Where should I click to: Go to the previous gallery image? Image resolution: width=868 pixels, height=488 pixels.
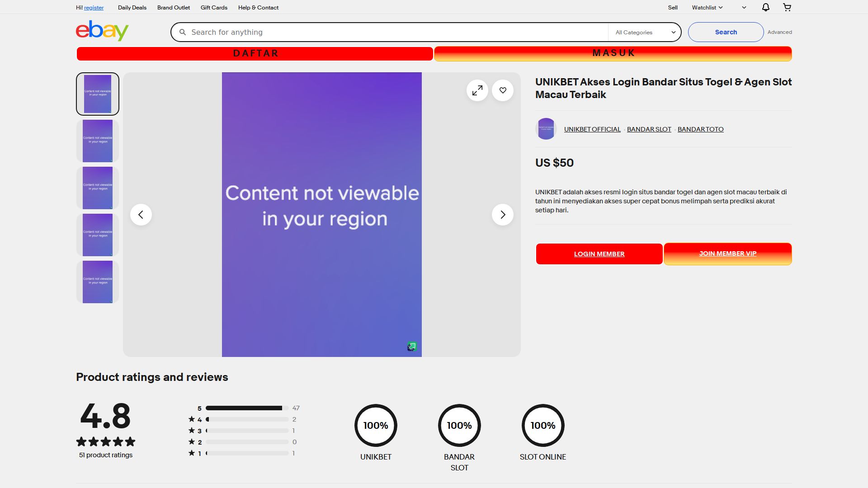[141, 215]
